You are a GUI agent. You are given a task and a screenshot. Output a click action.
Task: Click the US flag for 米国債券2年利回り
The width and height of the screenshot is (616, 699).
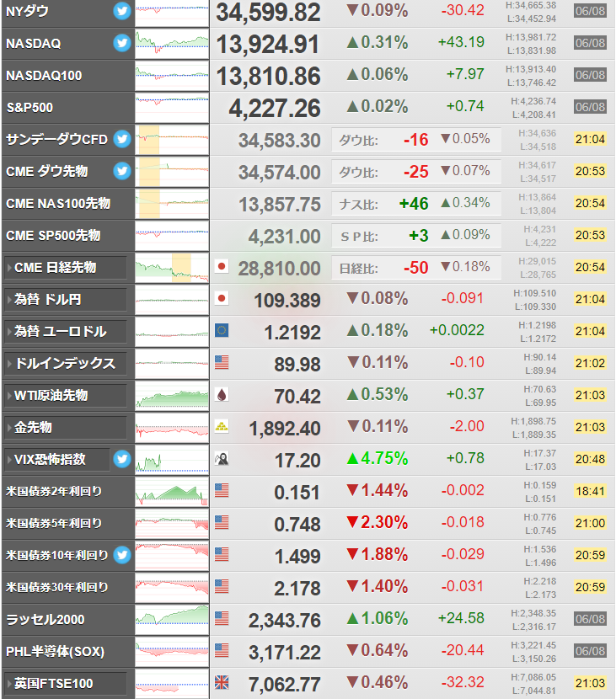222,490
